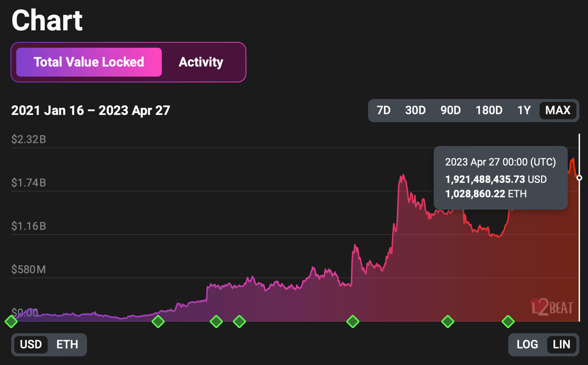Screen dimensions: 588x365
Task: Show the last 7D time range
Action: tap(384, 110)
